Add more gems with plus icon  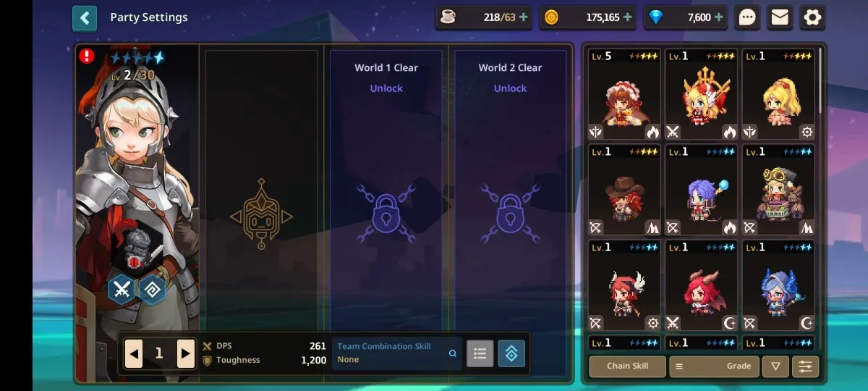tap(720, 17)
